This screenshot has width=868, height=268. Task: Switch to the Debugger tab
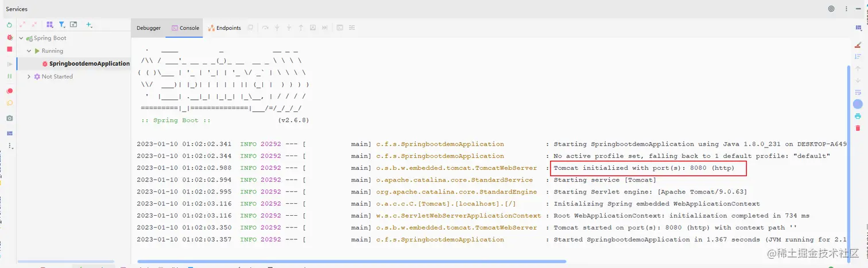(x=149, y=28)
